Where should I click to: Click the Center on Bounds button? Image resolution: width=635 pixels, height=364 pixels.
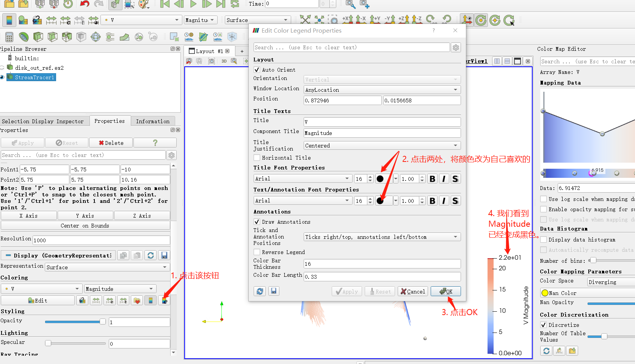[x=86, y=225]
